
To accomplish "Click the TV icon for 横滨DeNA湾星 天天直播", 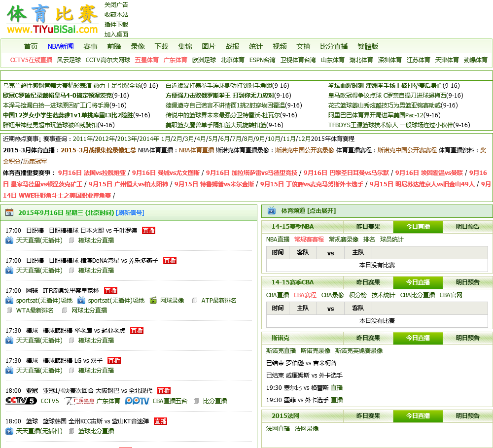I will 9,271.
